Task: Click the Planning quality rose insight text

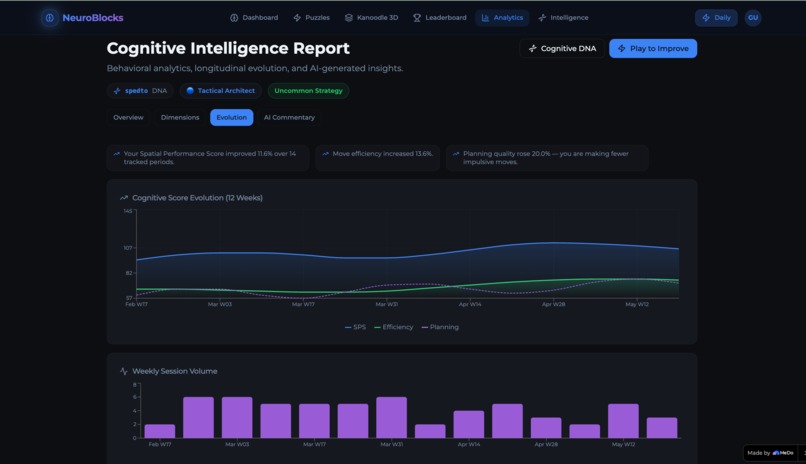Action: click(x=546, y=157)
